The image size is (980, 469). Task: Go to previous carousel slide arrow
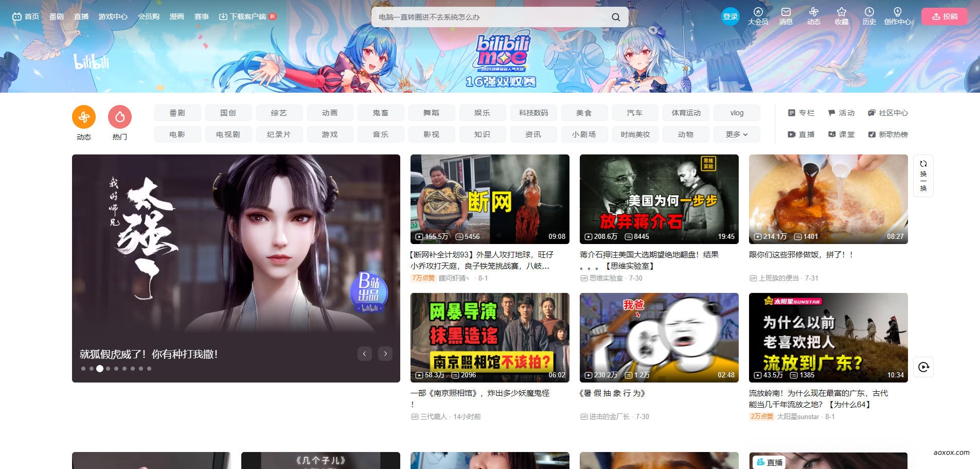pos(364,354)
